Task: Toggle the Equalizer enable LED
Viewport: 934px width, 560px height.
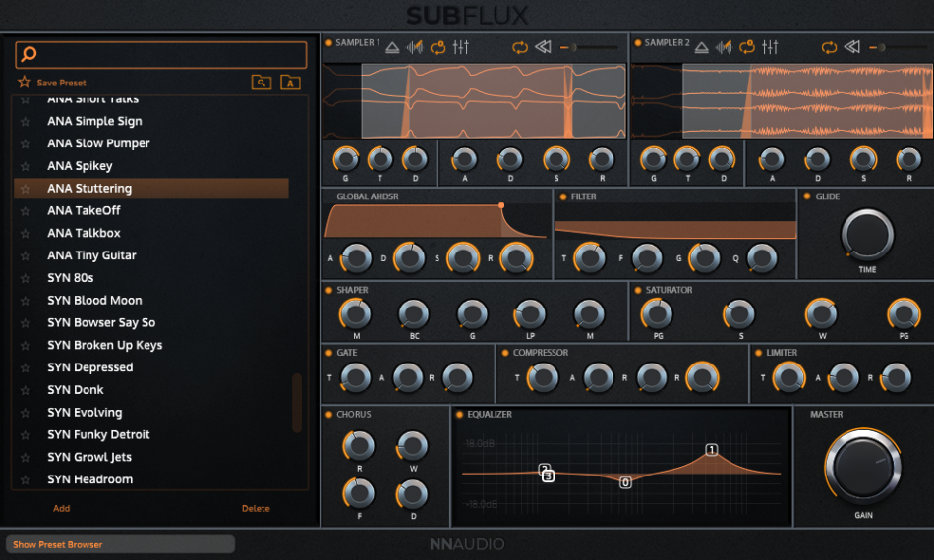Action: click(x=459, y=415)
